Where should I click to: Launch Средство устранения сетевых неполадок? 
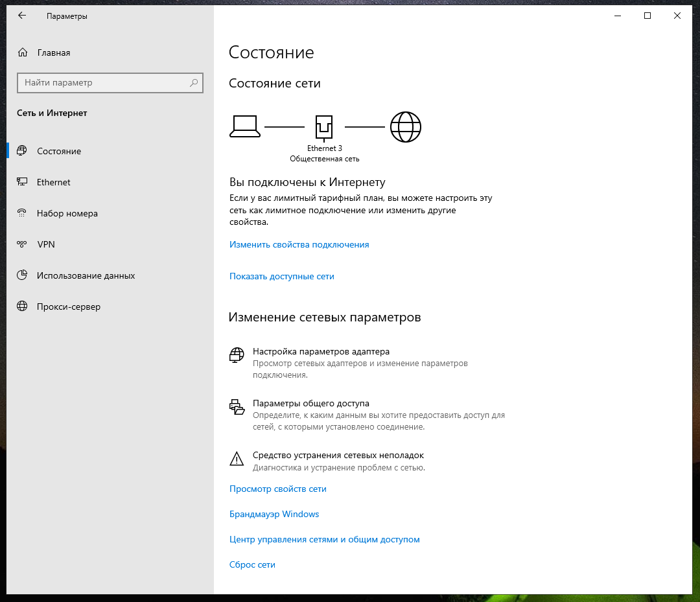[338, 455]
